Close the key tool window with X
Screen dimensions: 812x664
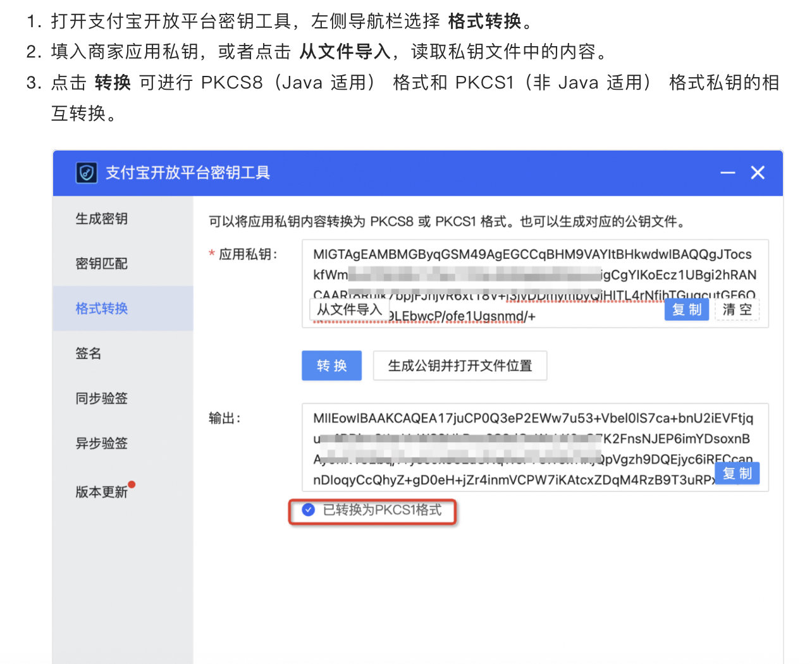point(758,173)
